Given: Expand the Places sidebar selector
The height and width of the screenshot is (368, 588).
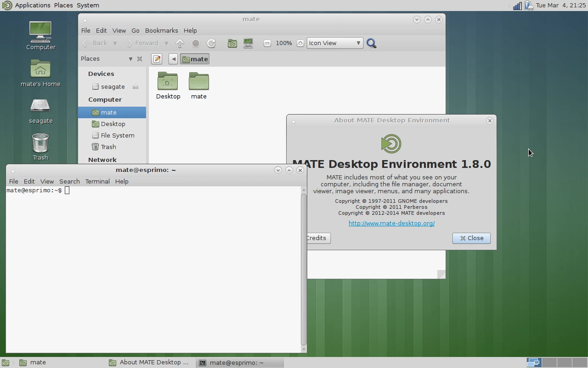Looking at the screenshot, I should pos(130,59).
